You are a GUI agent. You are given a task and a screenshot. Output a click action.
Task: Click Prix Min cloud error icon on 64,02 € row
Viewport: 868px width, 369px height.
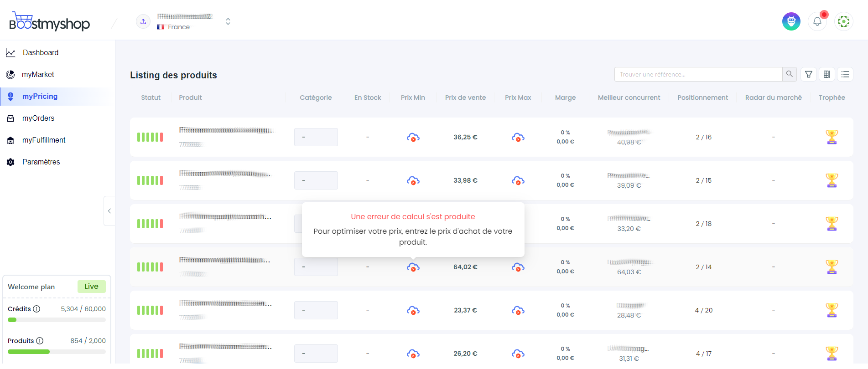pyautogui.click(x=413, y=267)
